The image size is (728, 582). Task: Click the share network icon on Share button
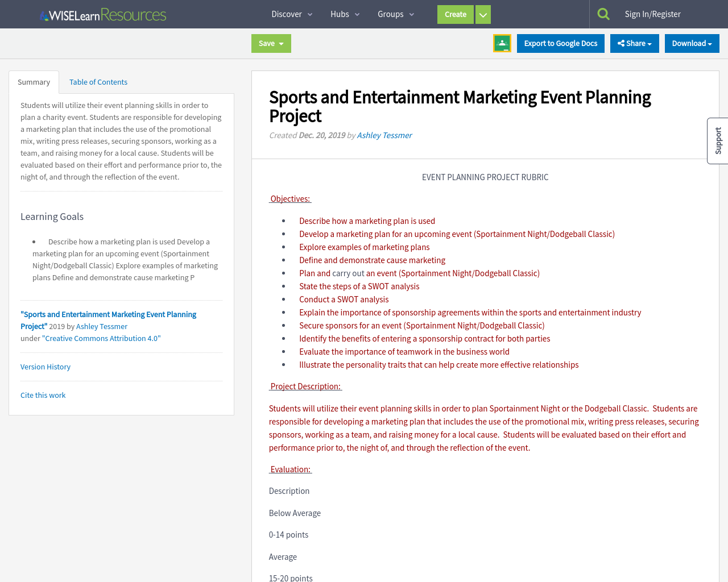622,43
